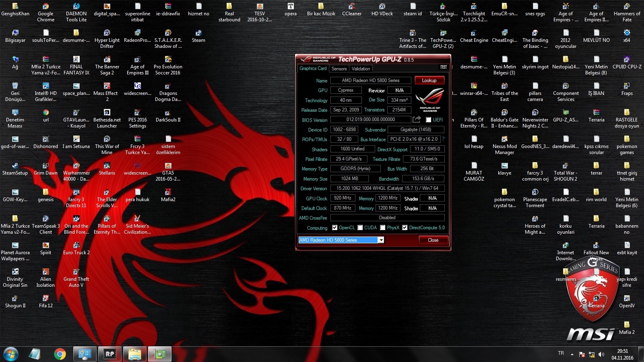Select the Grim Dawn desktop icon
The image size is (644, 362).
click(46, 169)
